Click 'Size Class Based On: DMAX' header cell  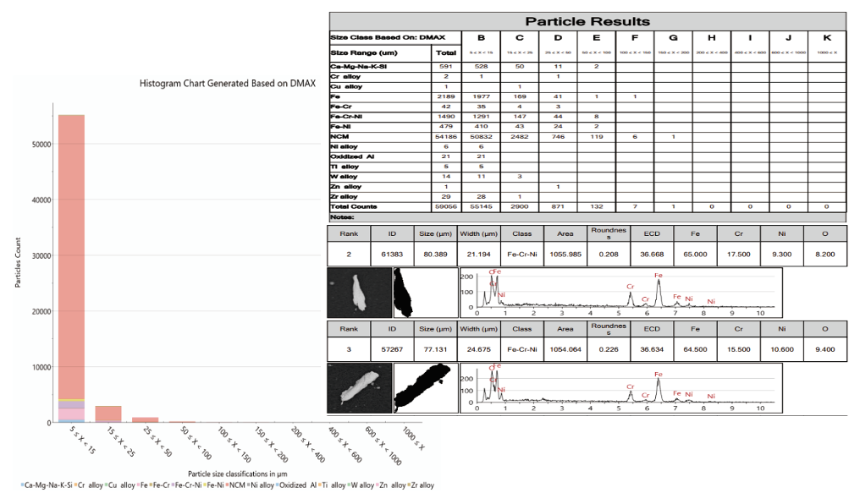click(395, 38)
